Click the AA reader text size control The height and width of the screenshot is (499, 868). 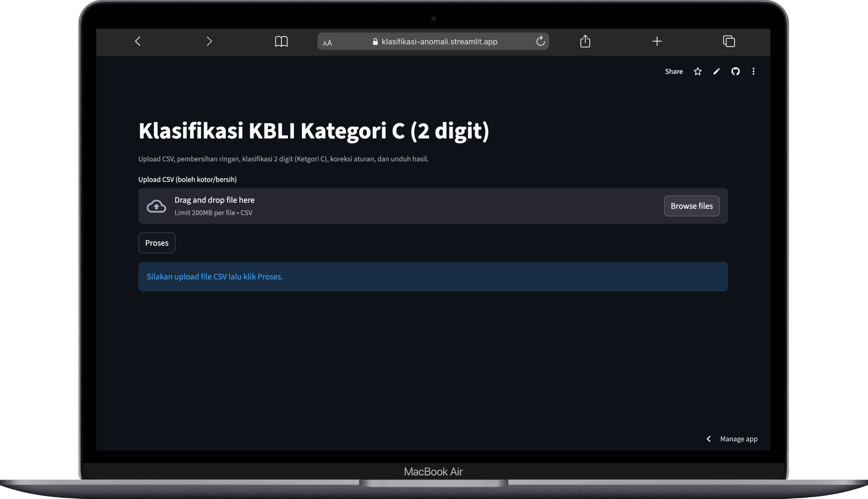[327, 43]
